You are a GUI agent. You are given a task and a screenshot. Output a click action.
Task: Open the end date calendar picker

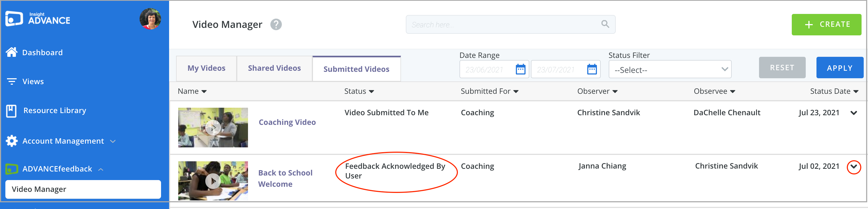pyautogui.click(x=592, y=69)
